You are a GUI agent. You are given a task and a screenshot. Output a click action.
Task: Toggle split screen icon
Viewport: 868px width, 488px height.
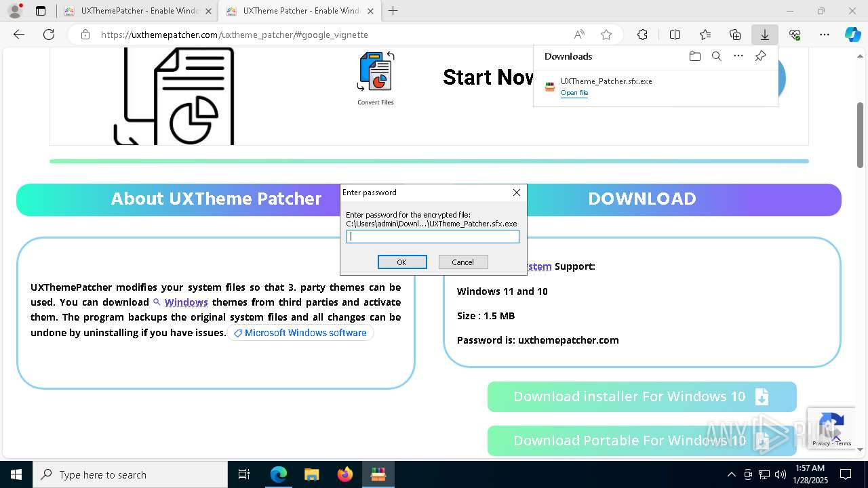point(675,35)
